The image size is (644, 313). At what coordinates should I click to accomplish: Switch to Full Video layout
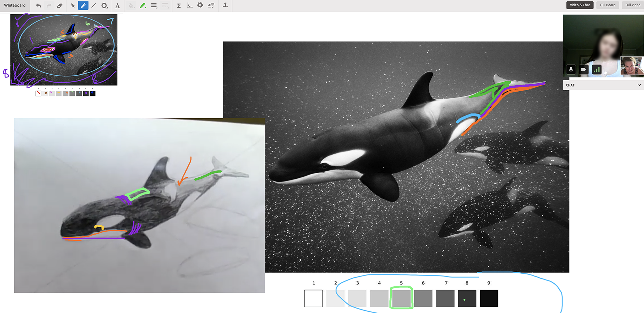[633, 5]
